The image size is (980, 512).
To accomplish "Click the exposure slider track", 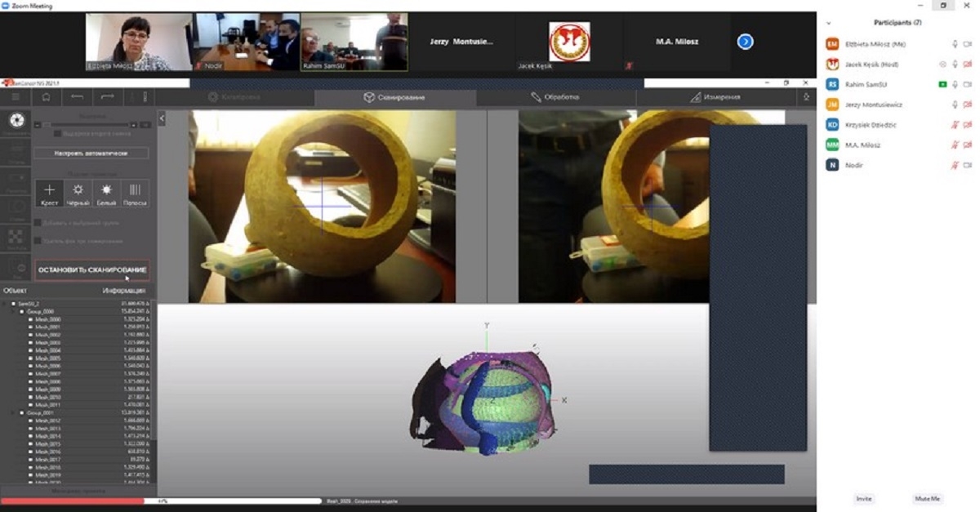I will (x=90, y=125).
